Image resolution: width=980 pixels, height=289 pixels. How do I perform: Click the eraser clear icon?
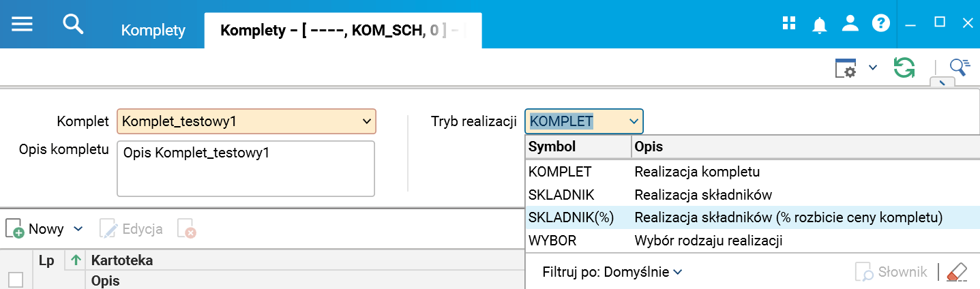click(957, 272)
